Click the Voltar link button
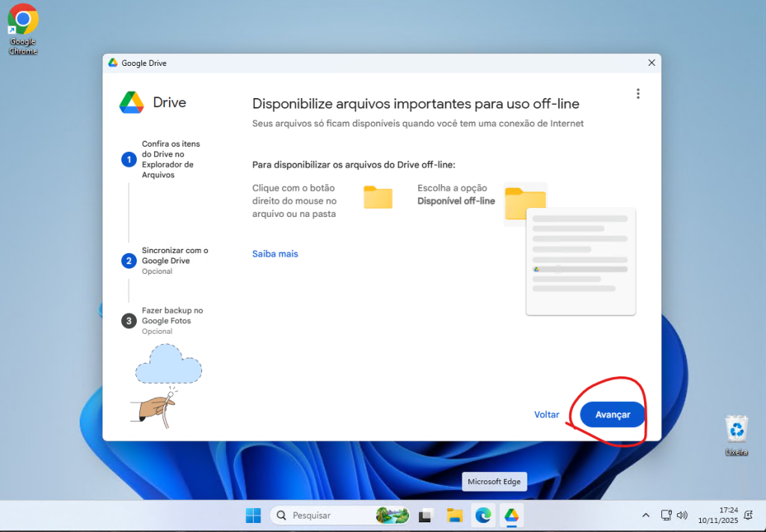The width and height of the screenshot is (766, 532). [x=546, y=415]
